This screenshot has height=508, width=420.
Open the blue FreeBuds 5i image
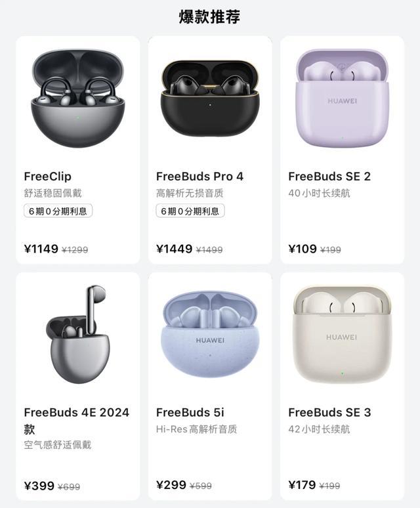(x=210, y=334)
